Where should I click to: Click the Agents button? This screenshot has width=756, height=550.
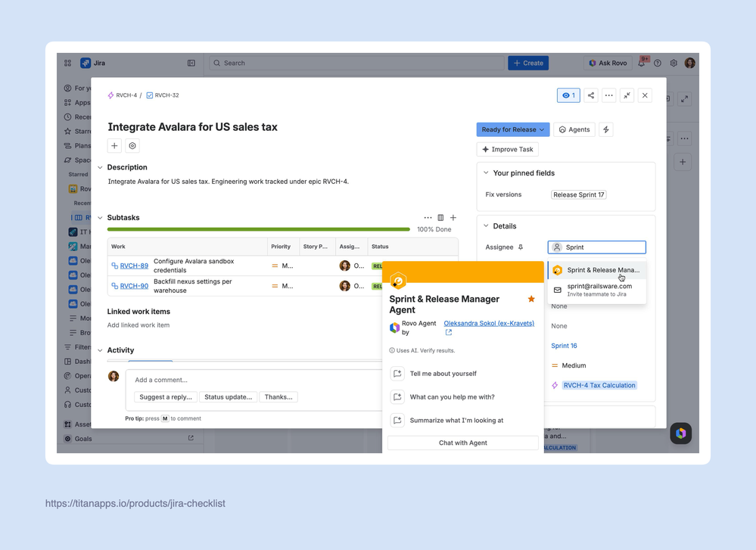pyautogui.click(x=574, y=129)
